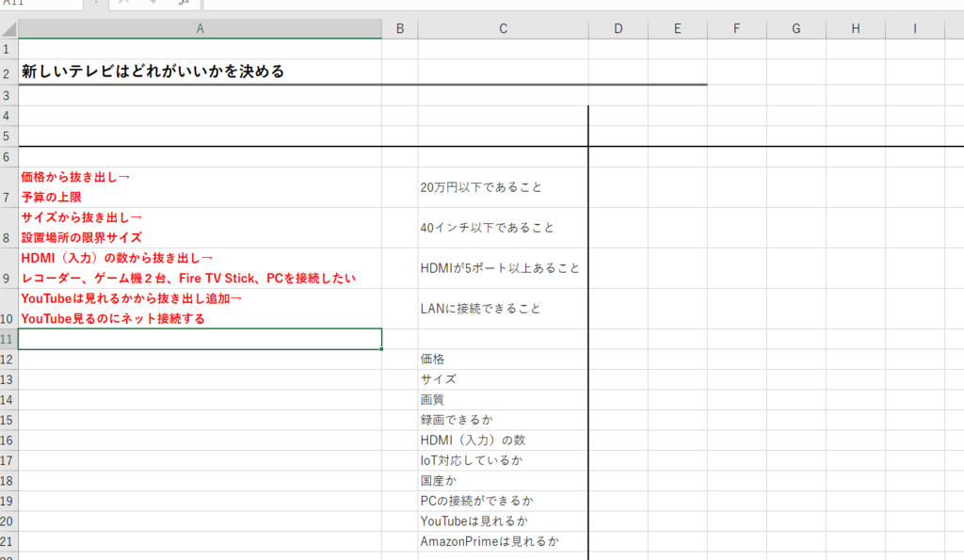The width and height of the screenshot is (964, 560).
Task: Select column I header
Action: click(x=915, y=29)
